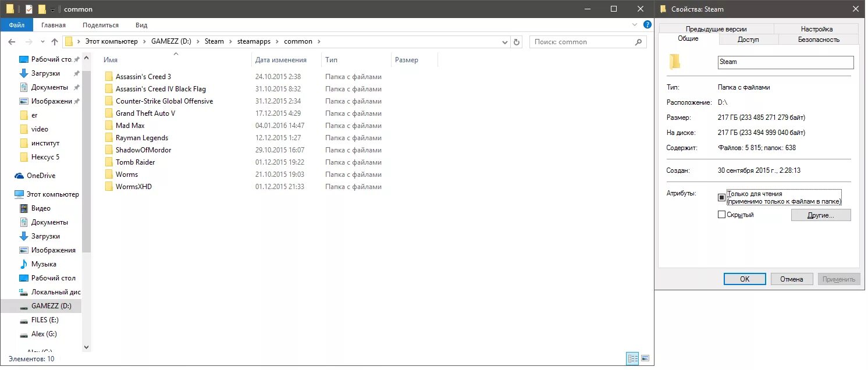This screenshot has height=370, width=868.
Task: Click Этот компьютер breadcrumb in address bar
Action: pos(112,42)
